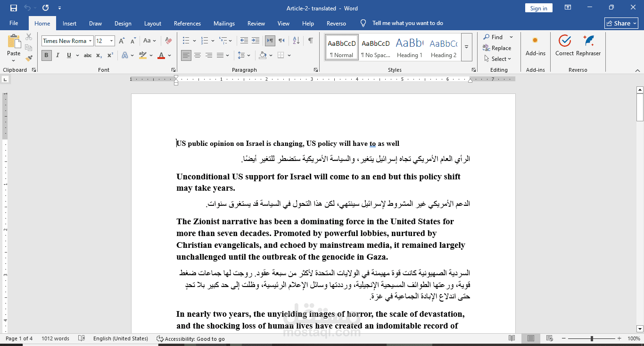This screenshot has height=346, width=644.
Task: Click the Copy icon in Clipboard group
Action: click(29, 48)
